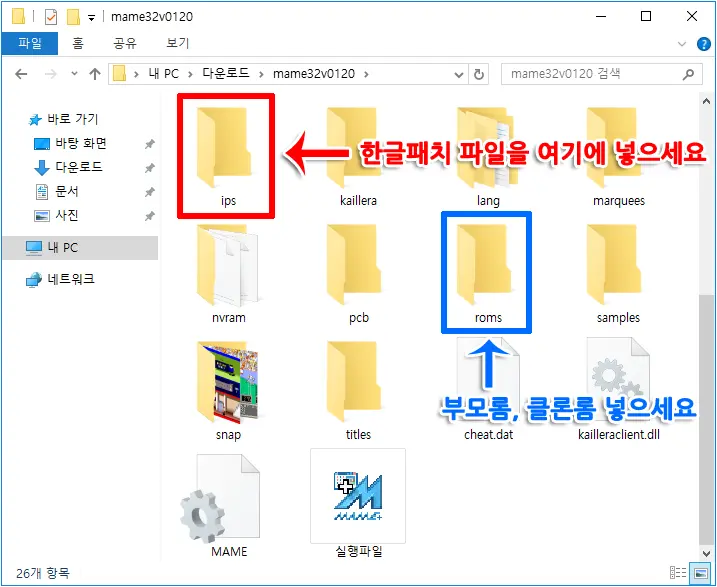Screen dimensions: 717x587
Task: Expand dropdown after mame32v0120 breadcrumb
Action: pos(366,74)
